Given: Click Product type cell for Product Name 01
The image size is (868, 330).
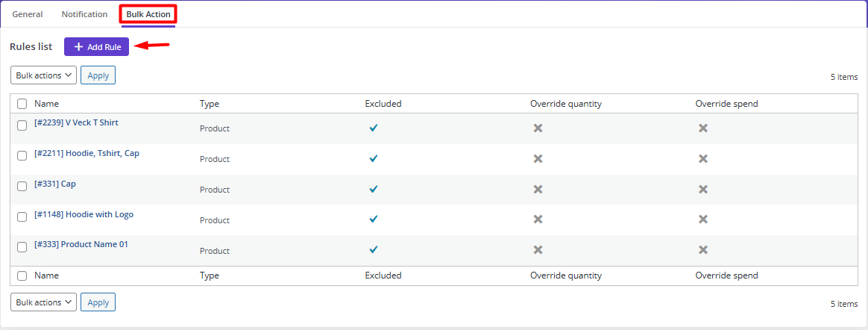Looking at the screenshot, I should coord(215,251).
